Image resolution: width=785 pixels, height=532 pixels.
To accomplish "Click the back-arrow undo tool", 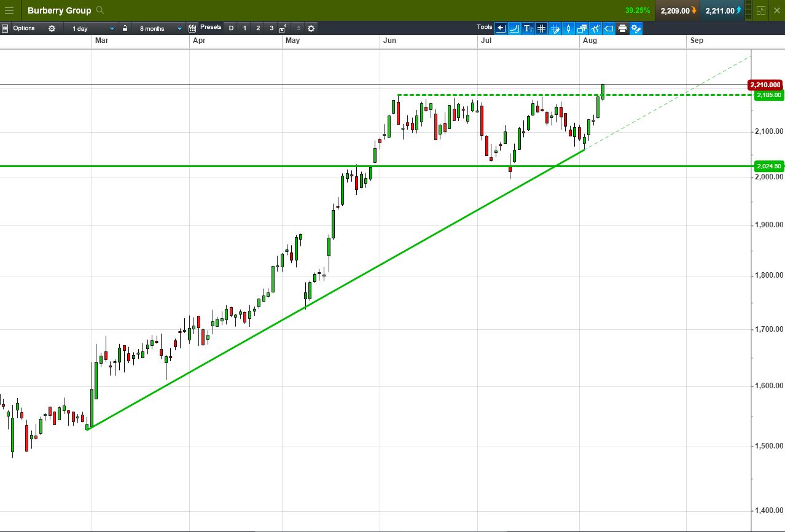I will click(x=501, y=28).
